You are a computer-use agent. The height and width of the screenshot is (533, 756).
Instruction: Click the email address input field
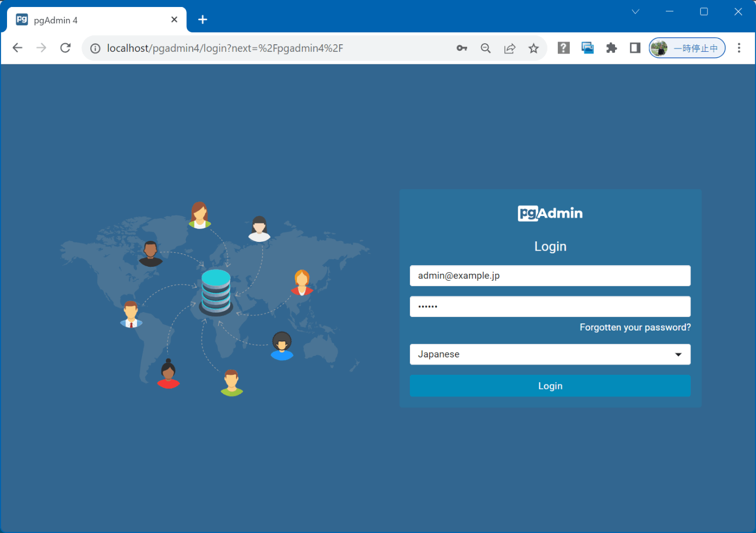coord(550,275)
